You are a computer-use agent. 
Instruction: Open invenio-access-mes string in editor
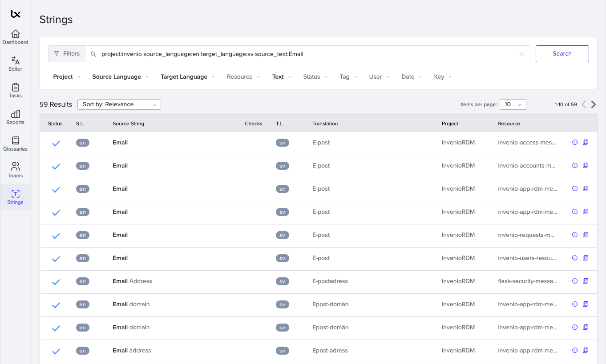point(586,142)
